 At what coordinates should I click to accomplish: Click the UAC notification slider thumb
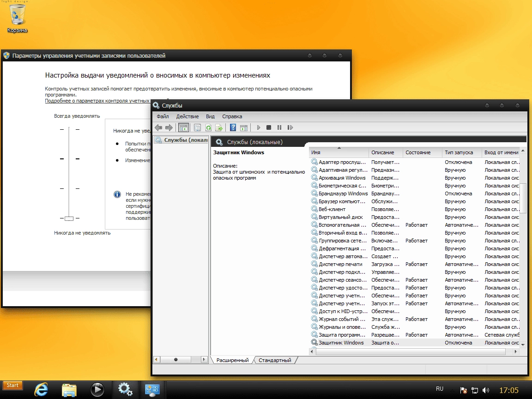pyautogui.click(x=69, y=218)
